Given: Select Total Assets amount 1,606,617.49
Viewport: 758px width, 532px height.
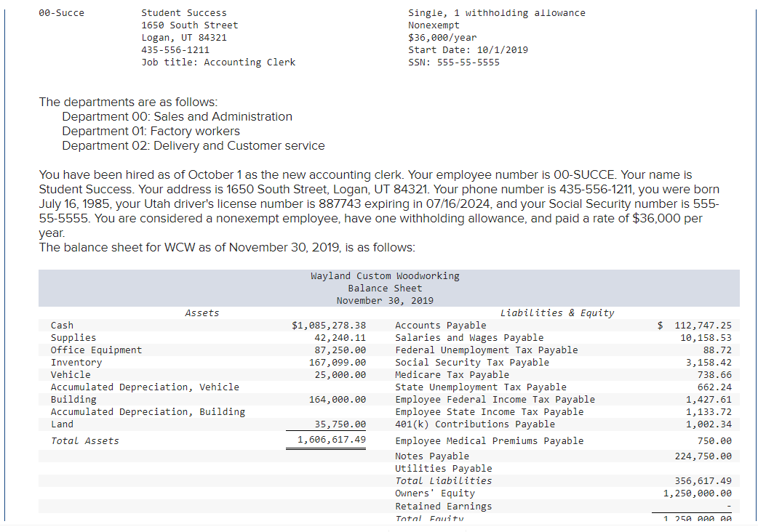Looking at the screenshot, I should (x=332, y=439).
